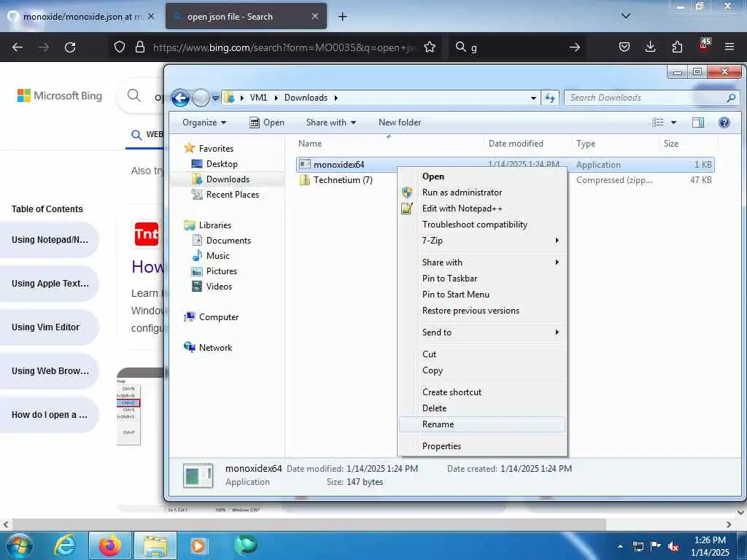This screenshot has height=560, width=747.
Task: Open the Share with toolbar dropdown
Action: coord(331,122)
